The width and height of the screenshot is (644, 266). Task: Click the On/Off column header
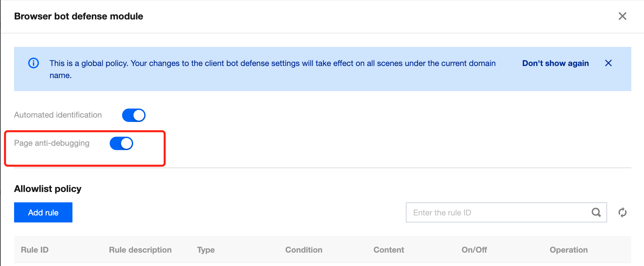point(474,250)
